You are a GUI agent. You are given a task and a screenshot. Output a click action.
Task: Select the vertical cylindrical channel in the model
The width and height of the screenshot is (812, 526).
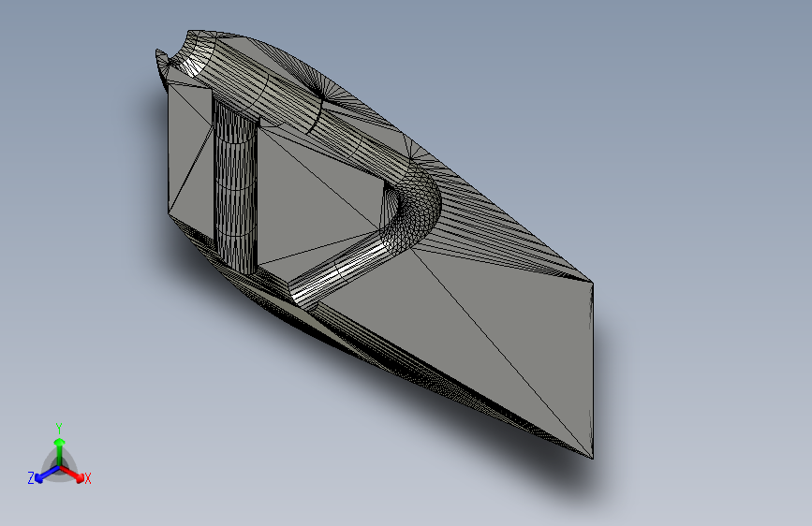(236, 189)
